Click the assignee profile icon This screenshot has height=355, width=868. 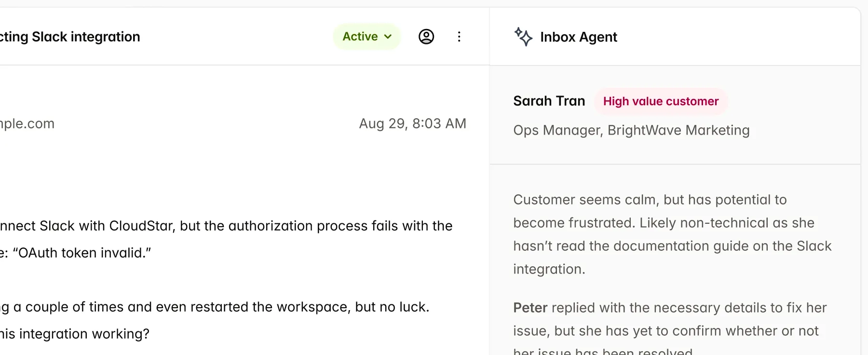coord(426,37)
